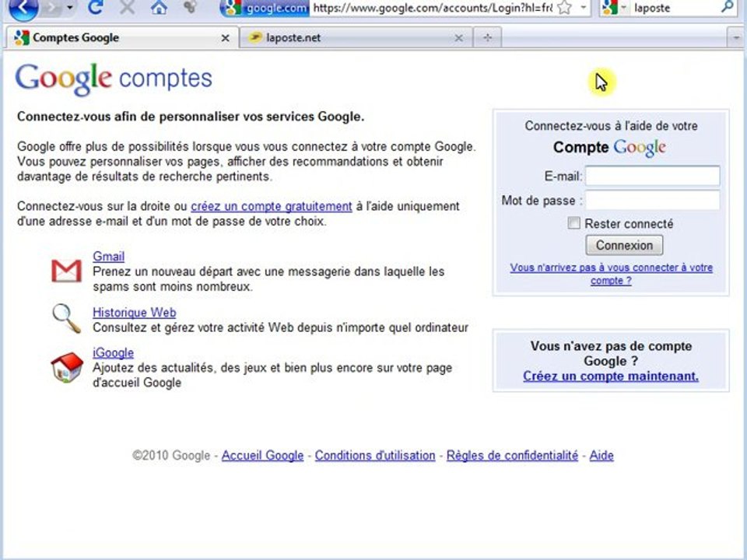
Task: Open Règles de confidentialité footer link
Action: click(x=512, y=456)
